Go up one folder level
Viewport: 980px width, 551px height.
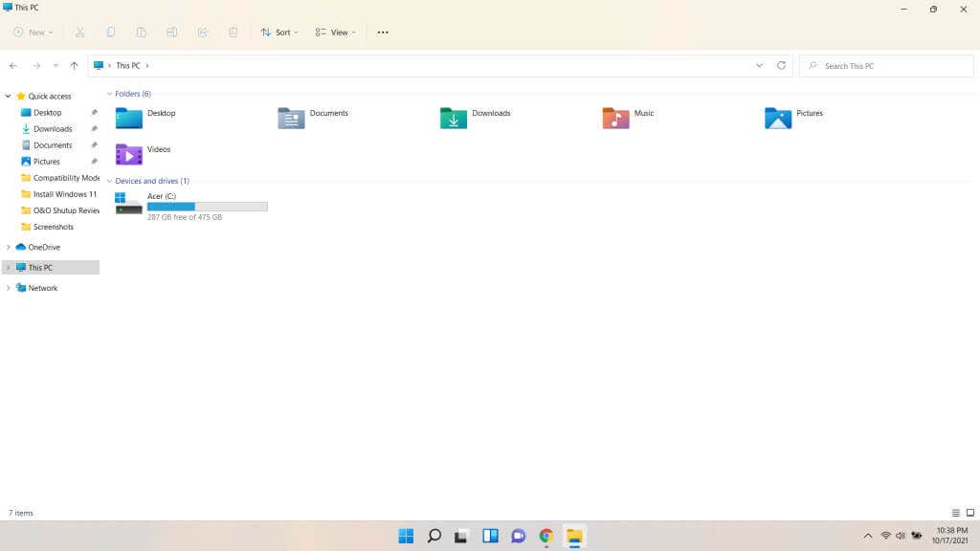pyautogui.click(x=74, y=66)
